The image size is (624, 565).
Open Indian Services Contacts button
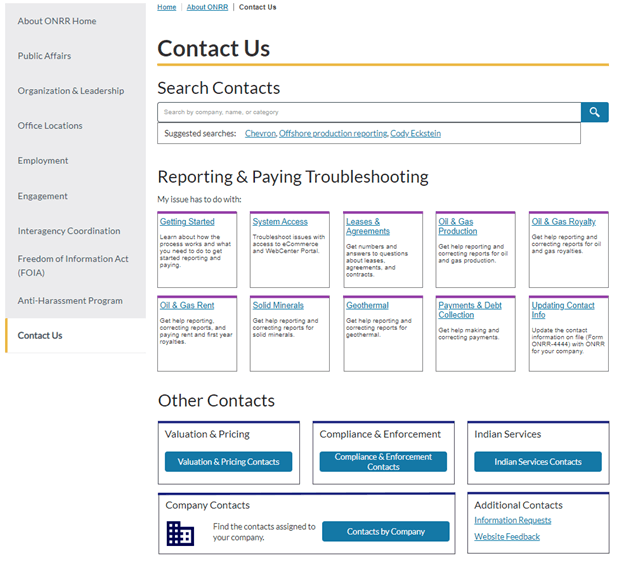537,462
